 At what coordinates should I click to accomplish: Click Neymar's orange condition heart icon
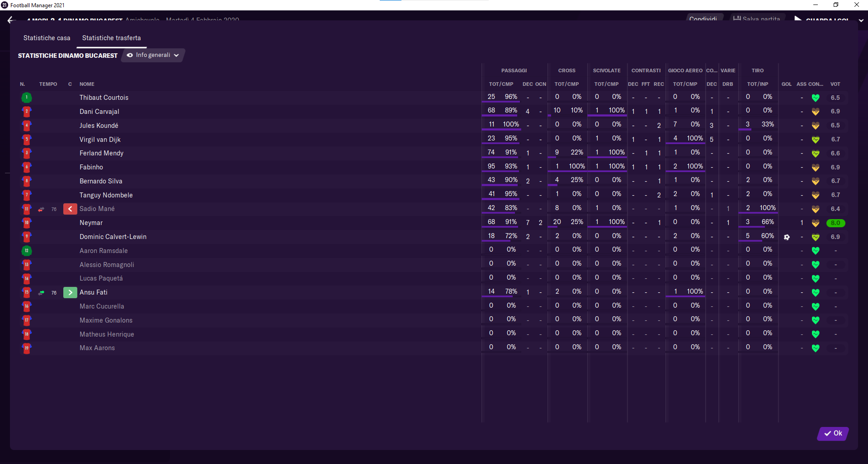[x=816, y=223]
